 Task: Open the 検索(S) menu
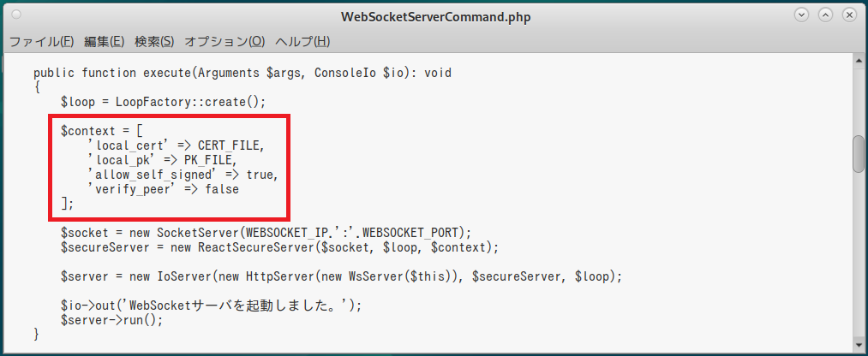click(x=154, y=41)
